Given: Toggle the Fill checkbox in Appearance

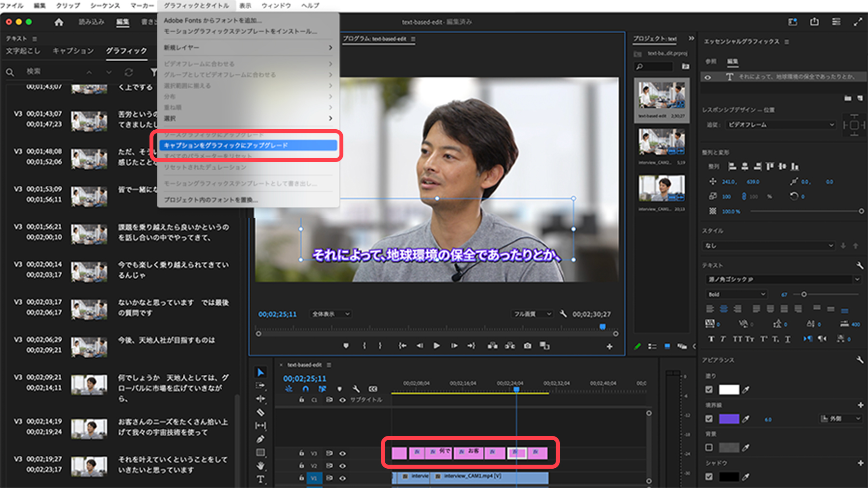Looking at the screenshot, I should click(709, 390).
